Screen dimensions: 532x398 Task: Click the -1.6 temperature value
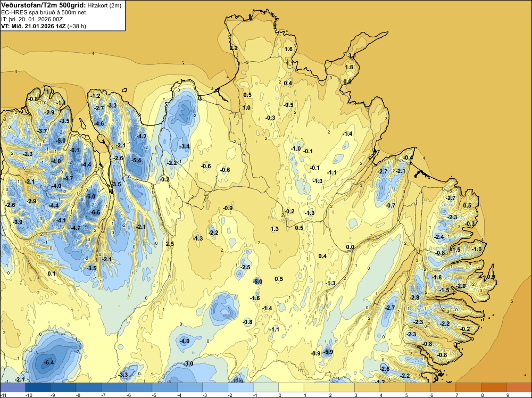[255, 298]
